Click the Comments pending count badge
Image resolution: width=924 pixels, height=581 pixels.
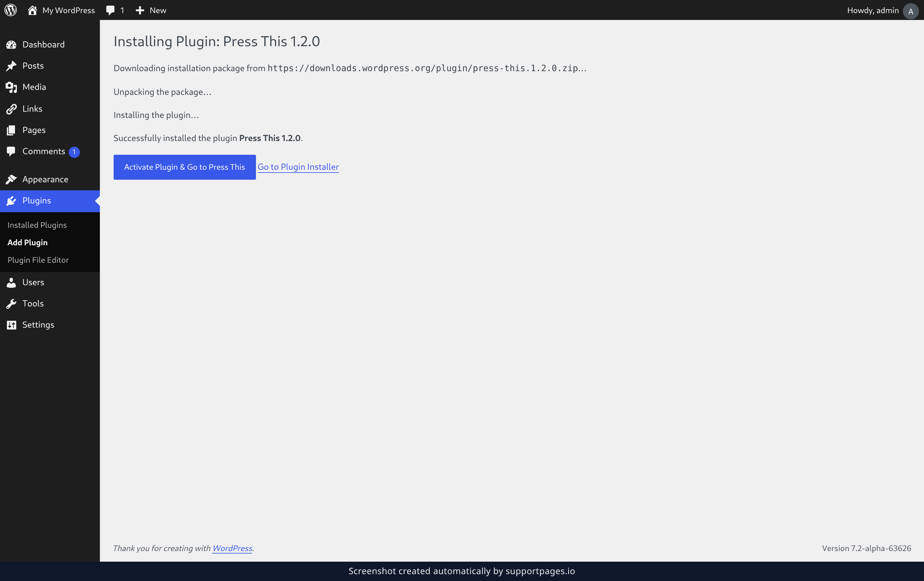pyautogui.click(x=74, y=152)
